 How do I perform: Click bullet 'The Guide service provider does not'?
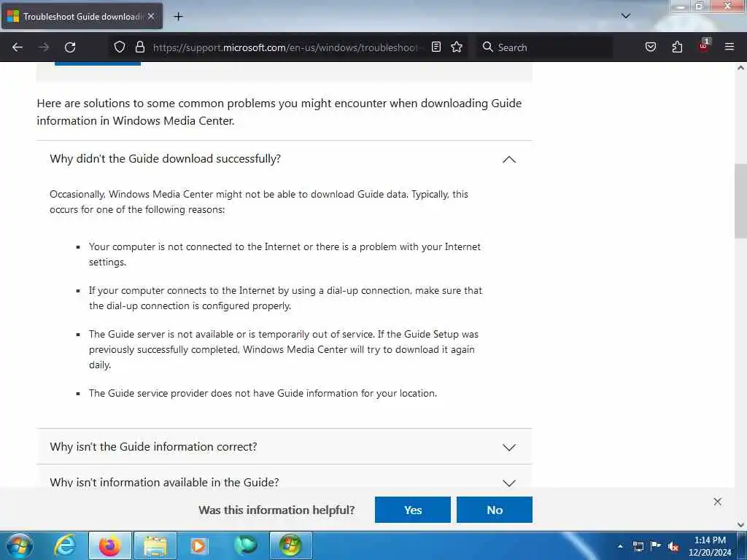(263, 393)
